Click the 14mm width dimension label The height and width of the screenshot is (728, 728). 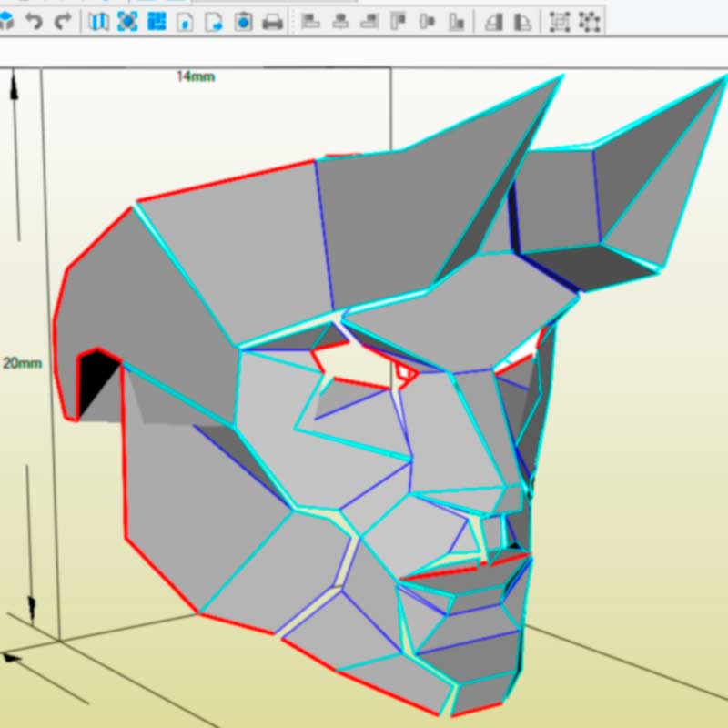(x=196, y=76)
